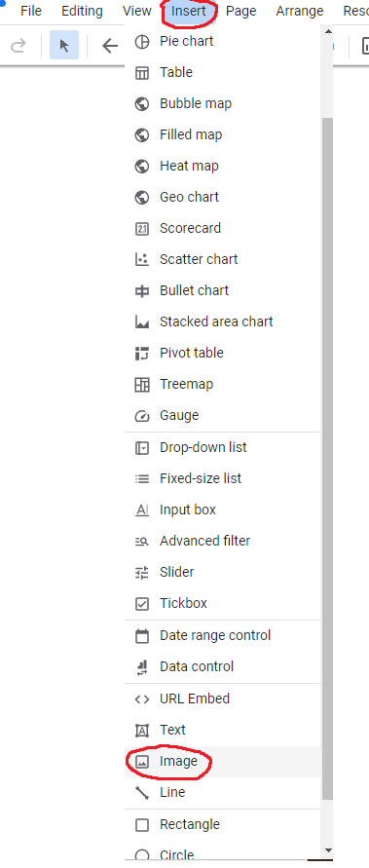Click the Table grid icon

pyautogui.click(x=142, y=72)
